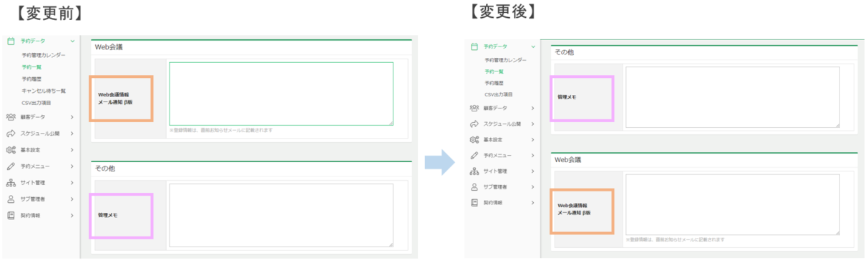
Task: Expand スケジュール公開 with its arrow in 変更後
Action: pos(532,124)
